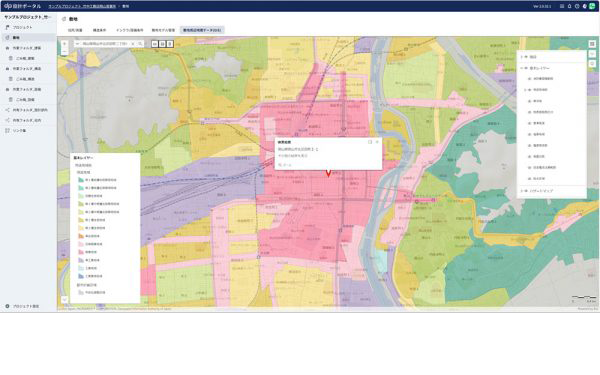The image size is (600, 375).
Task: Open the notification bell in header
Action: [x=569, y=6]
